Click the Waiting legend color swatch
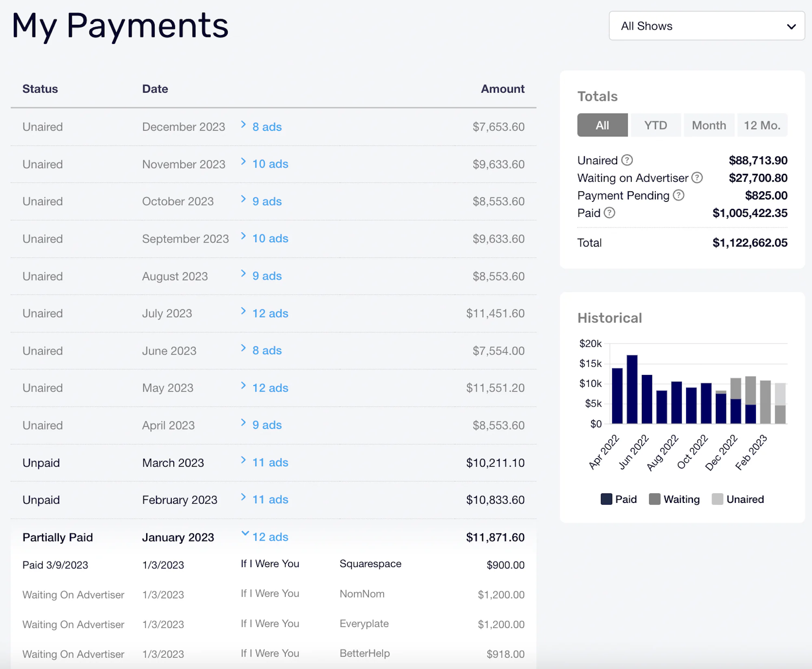 coord(654,499)
